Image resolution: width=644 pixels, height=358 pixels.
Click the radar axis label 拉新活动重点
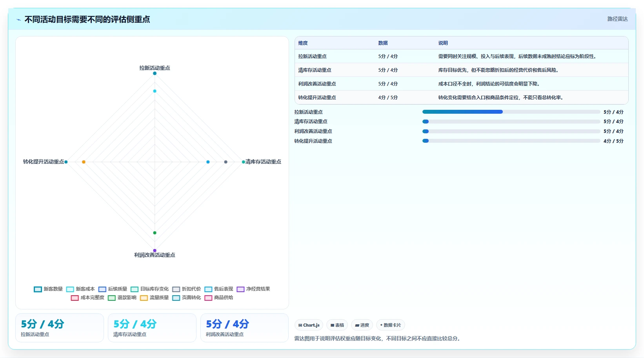click(155, 68)
